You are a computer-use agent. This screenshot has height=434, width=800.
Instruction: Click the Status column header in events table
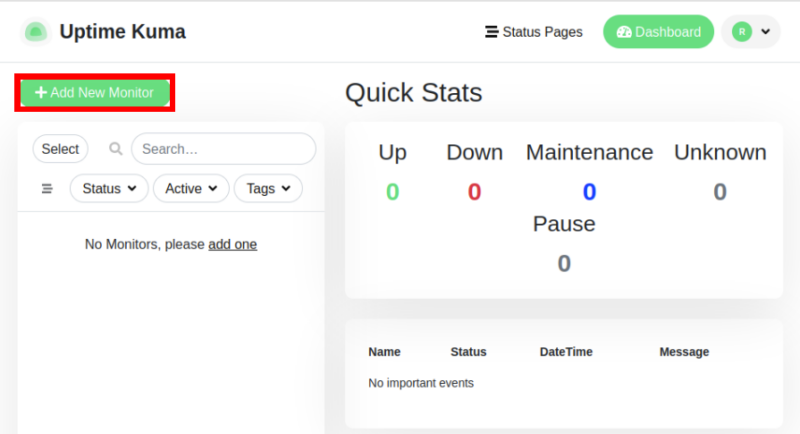[x=468, y=352]
